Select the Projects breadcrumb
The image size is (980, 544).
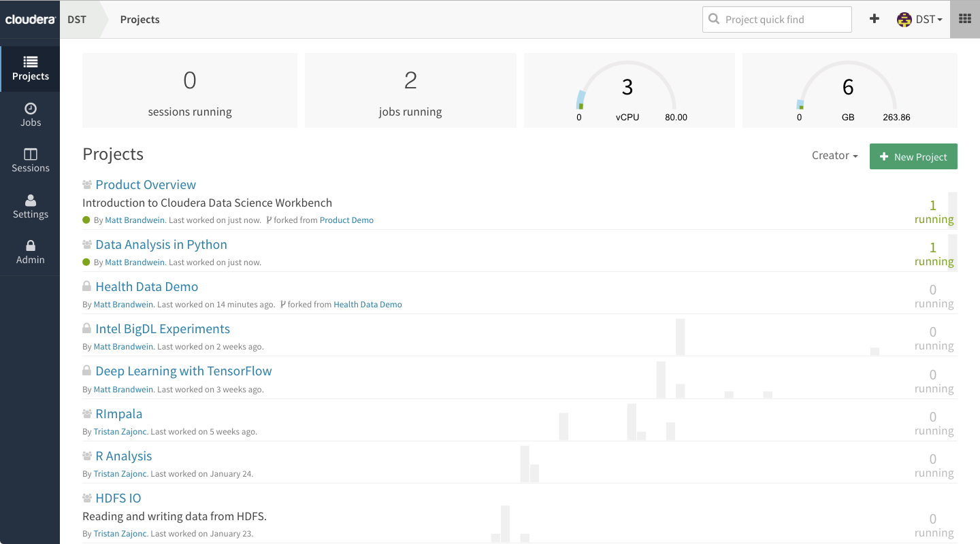(140, 19)
